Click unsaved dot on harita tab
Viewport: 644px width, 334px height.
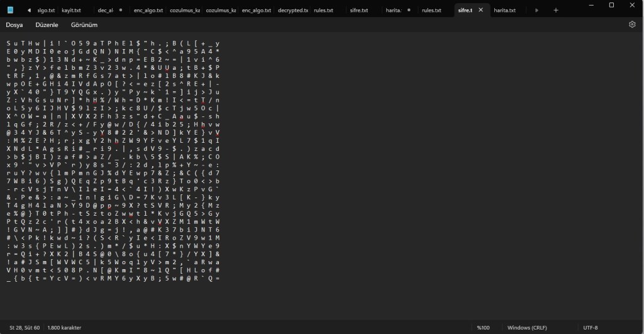pos(408,11)
